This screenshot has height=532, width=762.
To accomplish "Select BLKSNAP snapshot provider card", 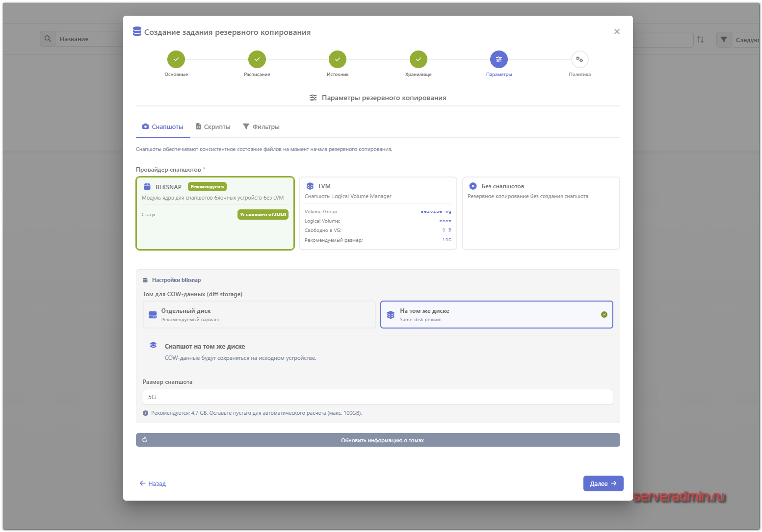I will pos(215,213).
